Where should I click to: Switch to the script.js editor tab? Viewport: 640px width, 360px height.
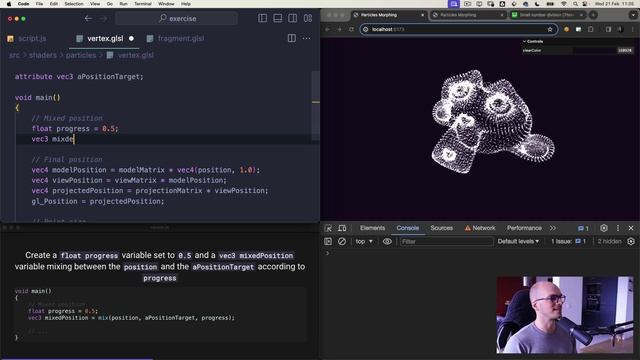[x=27, y=38]
